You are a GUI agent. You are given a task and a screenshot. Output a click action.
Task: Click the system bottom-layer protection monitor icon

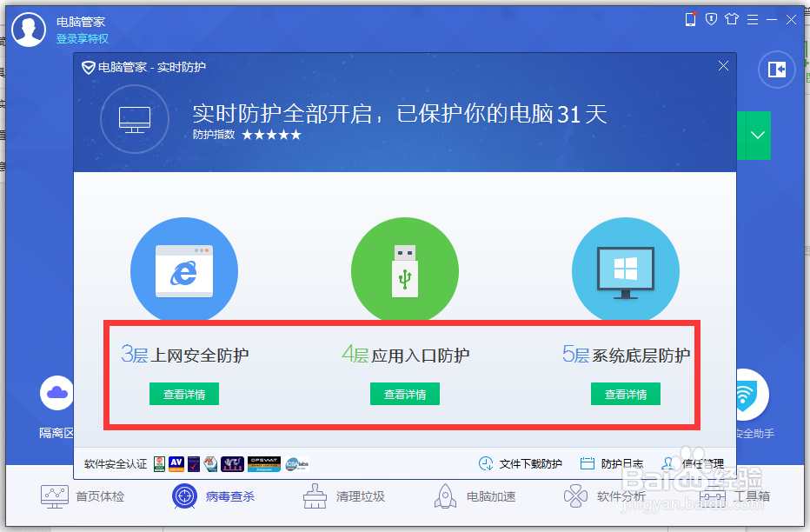(625, 270)
